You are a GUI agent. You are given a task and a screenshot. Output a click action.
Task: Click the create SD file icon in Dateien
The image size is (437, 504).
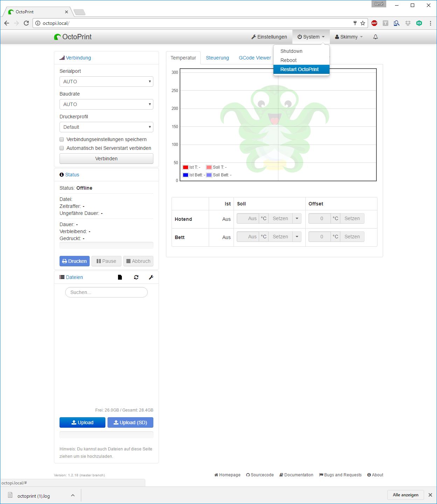(120, 277)
